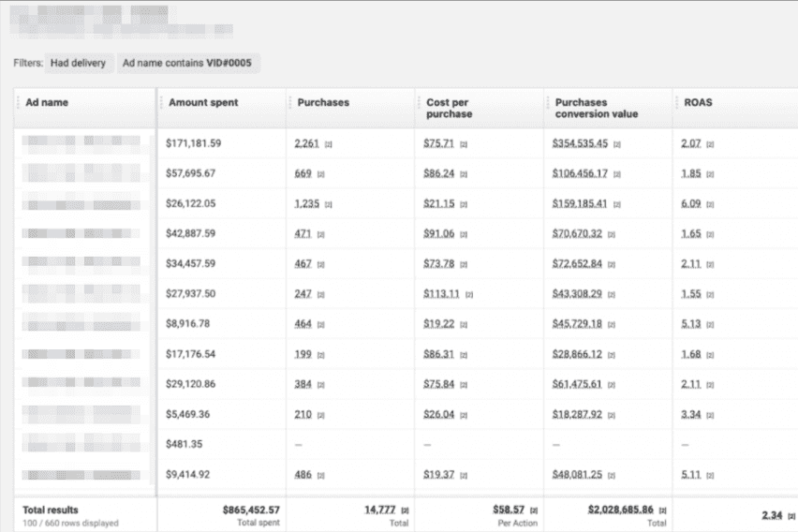
Task: Click the footnote icon next to ROAS 5.11
Action: [710, 475]
